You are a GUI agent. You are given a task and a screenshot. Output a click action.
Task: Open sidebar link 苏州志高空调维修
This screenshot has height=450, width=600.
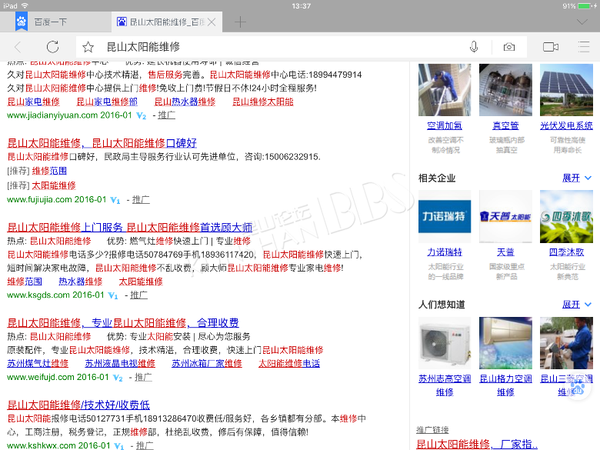[x=444, y=385]
